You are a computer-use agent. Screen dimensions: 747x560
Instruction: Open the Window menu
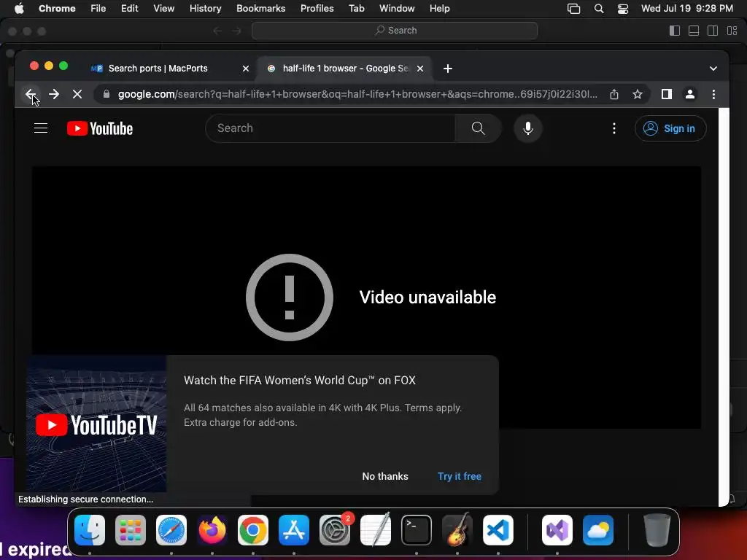coord(397,9)
